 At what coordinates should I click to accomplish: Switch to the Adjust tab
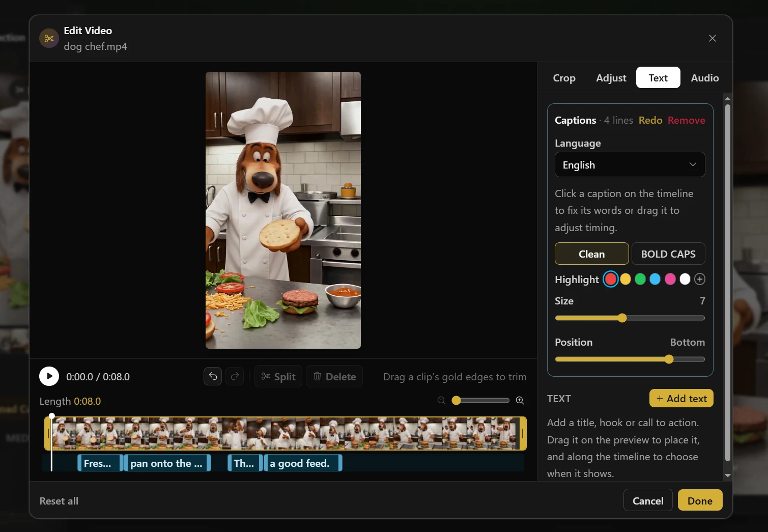[611, 78]
